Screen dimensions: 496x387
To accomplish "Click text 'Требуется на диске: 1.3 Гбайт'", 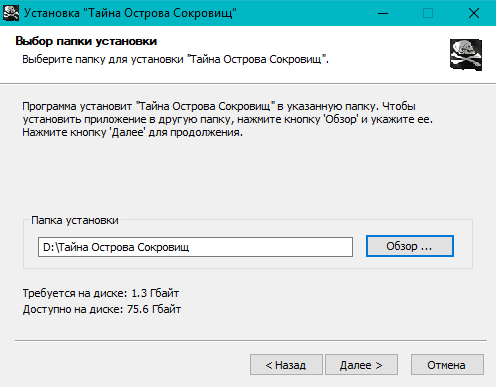I will click(x=101, y=293).
